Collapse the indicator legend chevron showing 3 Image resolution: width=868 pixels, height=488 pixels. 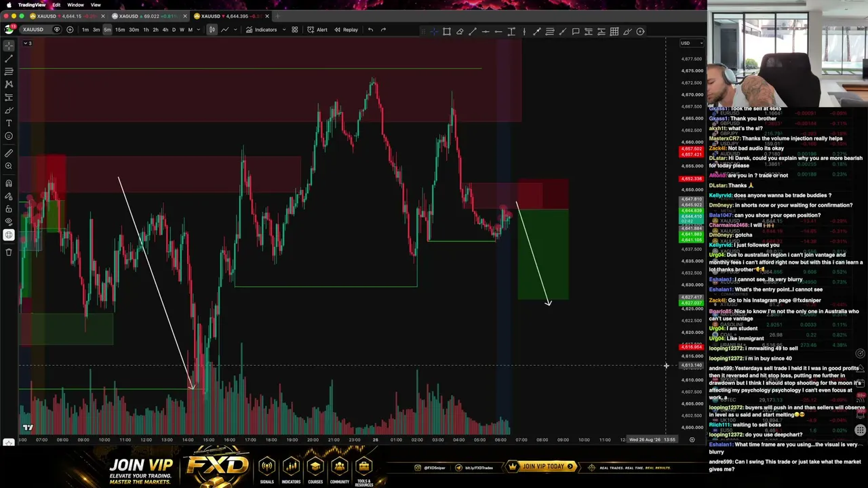click(x=28, y=43)
